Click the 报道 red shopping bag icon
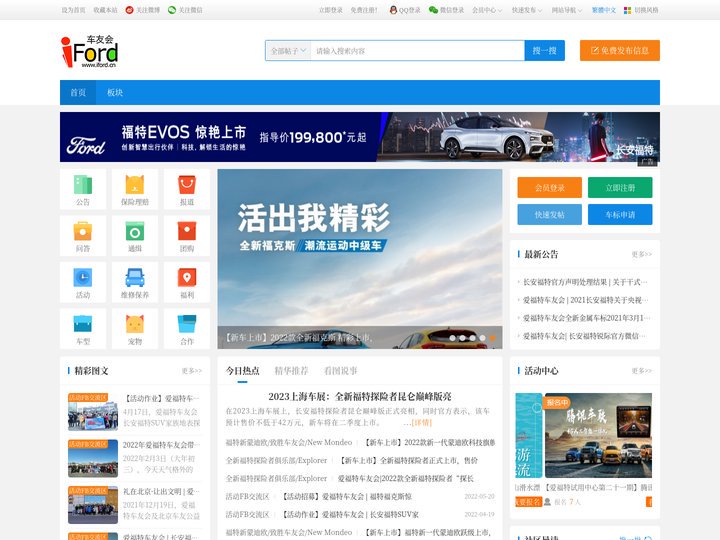Image resolution: width=720 pixels, height=540 pixels. [187, 185]
